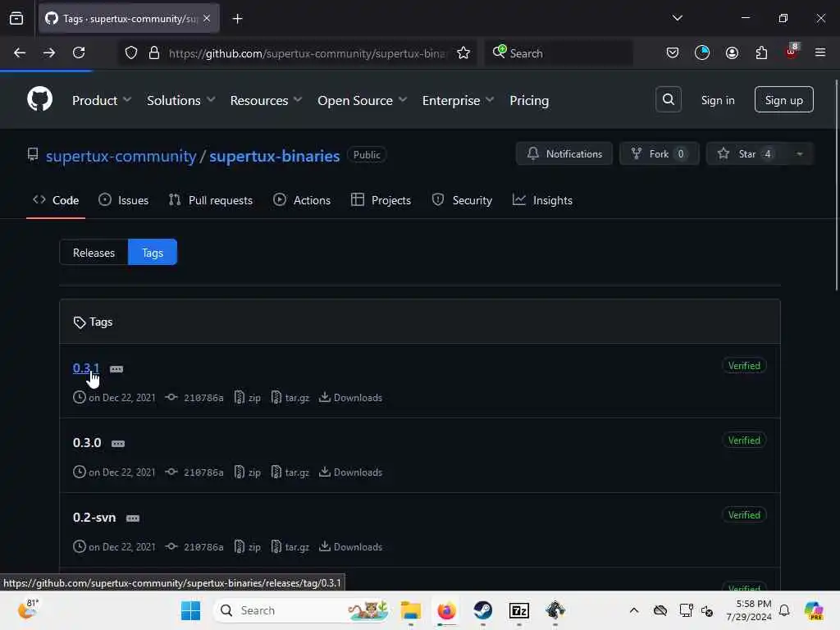840x630 pixels.
Task: Open the tracking protection shield icon
Action: (x=131, y=53)
